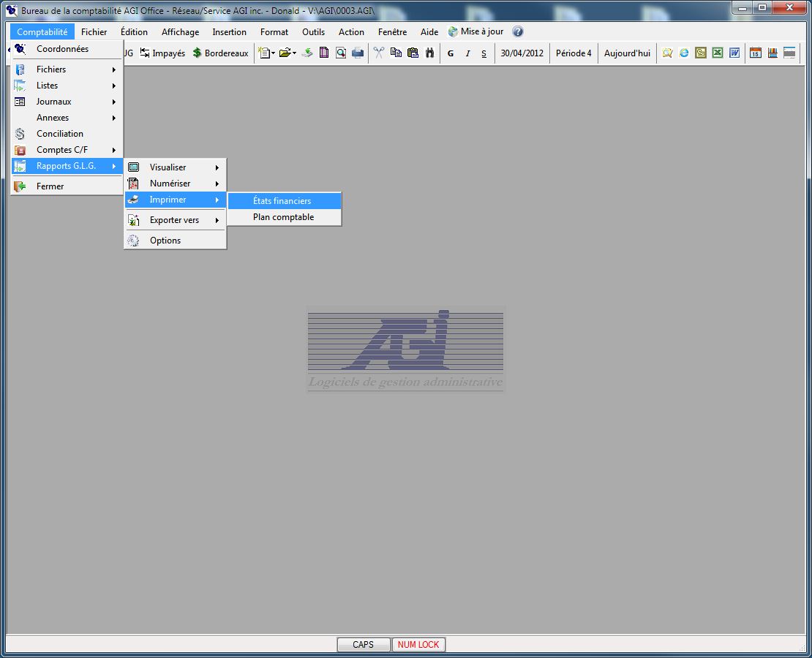The width and height of the screenshot is (812, 658).
Task: Click the Outlook mail toolbar icon
Action: 701,53
